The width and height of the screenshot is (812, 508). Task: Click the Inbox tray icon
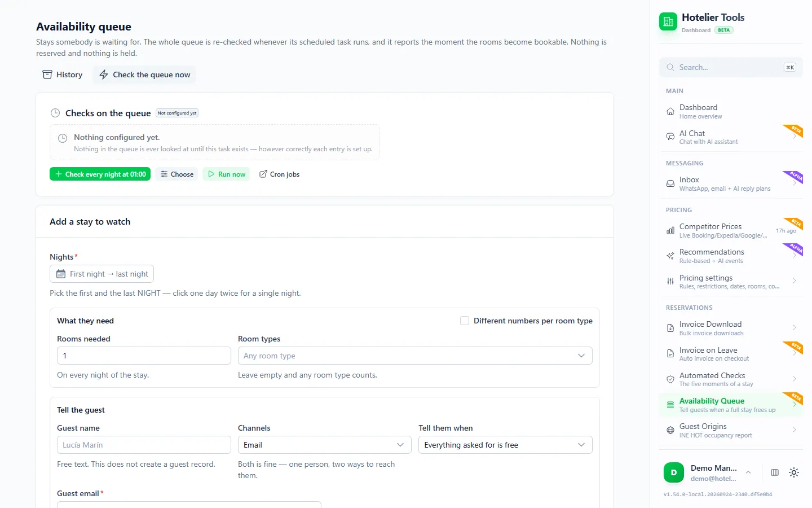click(670, 184)
